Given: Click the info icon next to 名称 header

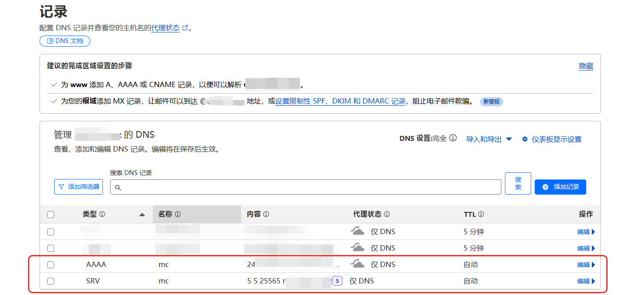Looking at the screenshot, I should (178, 214).
